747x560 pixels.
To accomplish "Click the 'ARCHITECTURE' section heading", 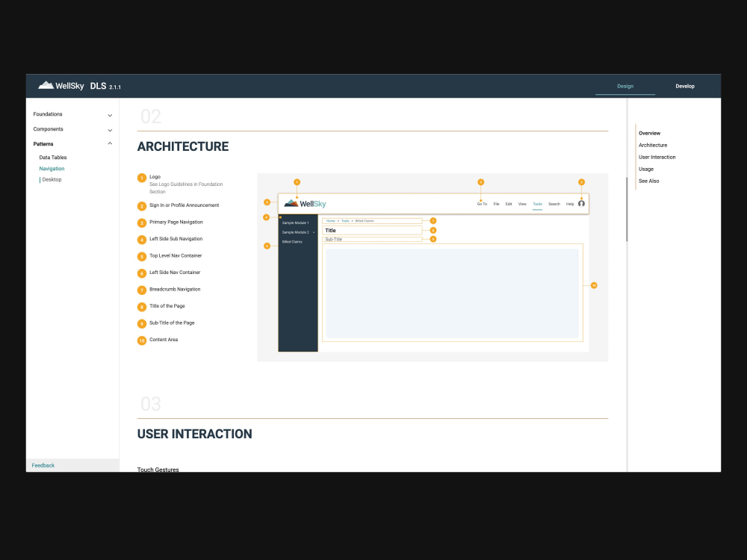I will pos(183,146).
